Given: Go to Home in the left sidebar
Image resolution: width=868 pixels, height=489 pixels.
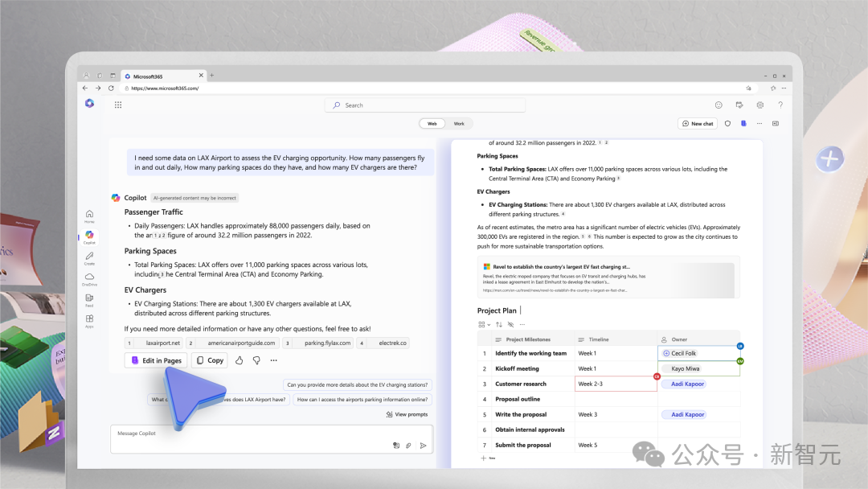Looking at the screenshot, I should click(x=89, y=216).
